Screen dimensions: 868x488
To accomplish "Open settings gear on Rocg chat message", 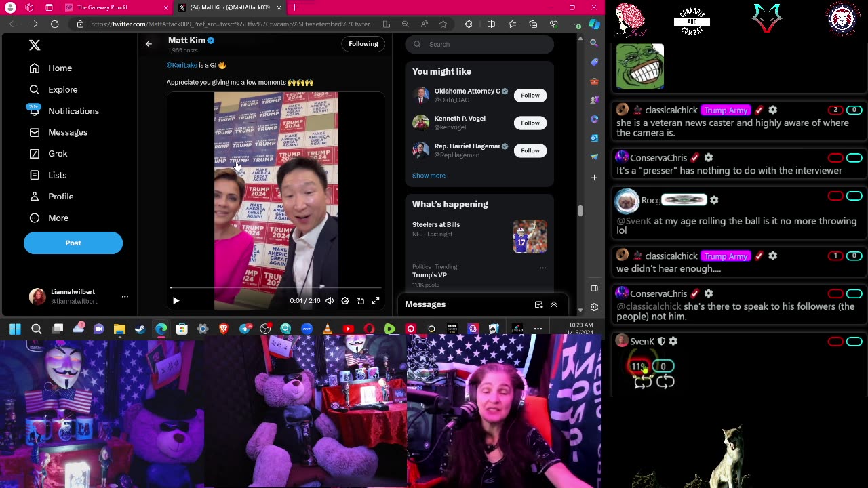I will click(714, 200).
